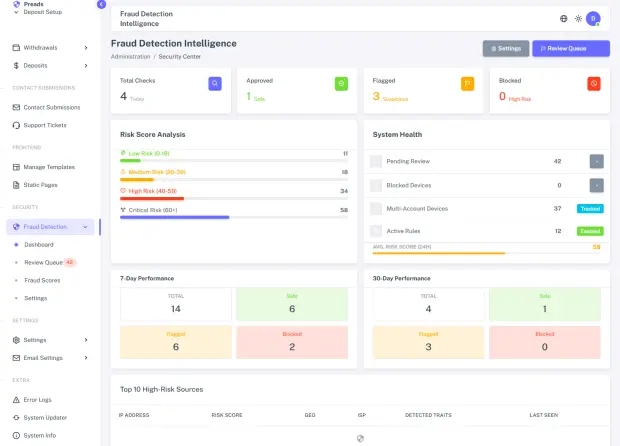Click System Updater refresh icon
The image size is (620, 446).
[16, 418]
